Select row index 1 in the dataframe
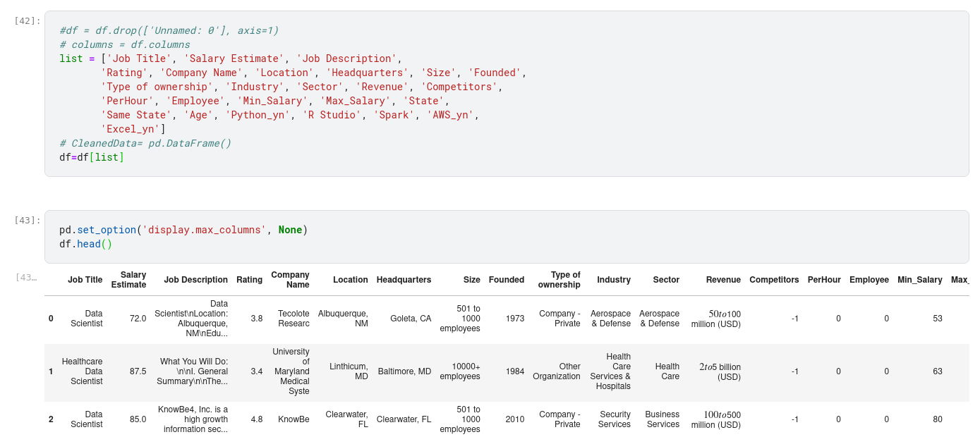This screenshot has width=980, height=437. tap(51, 371)
